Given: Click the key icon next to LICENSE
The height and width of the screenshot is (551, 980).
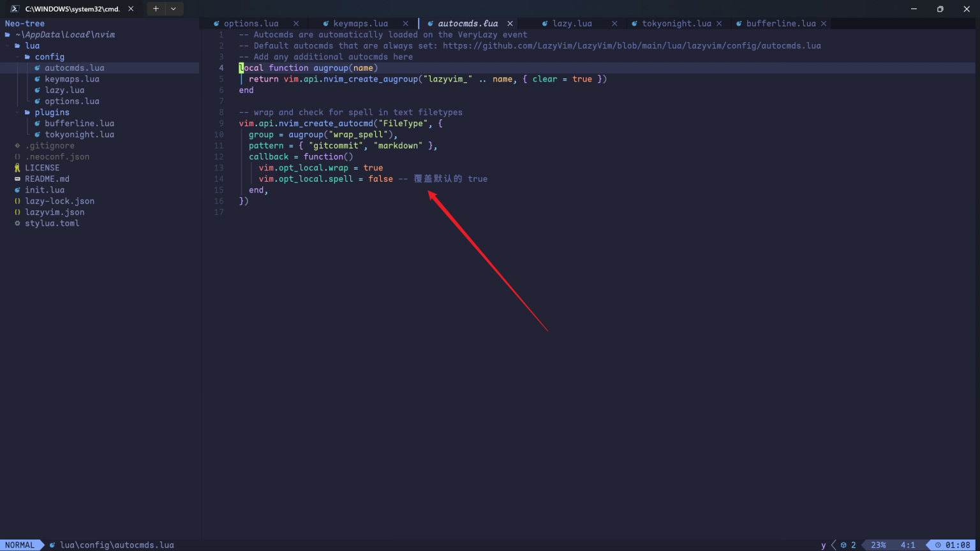Looking at the screenshot, I should pos(17,167).
